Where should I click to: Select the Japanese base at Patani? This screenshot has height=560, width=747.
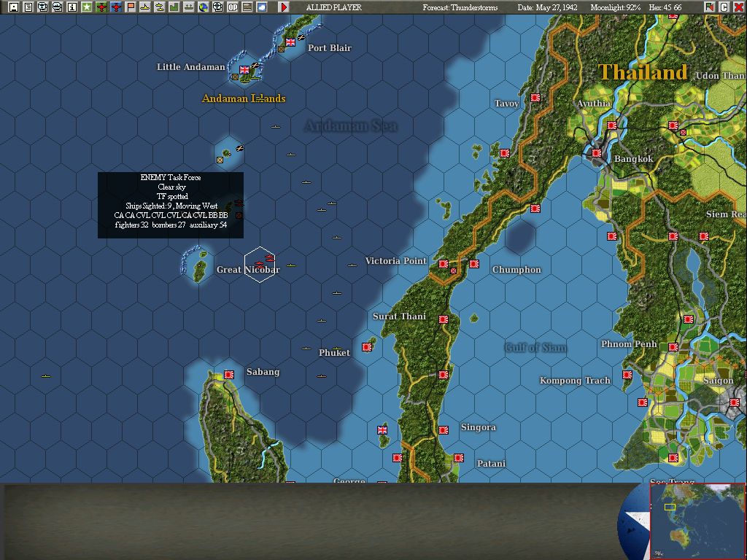(459, 458)
